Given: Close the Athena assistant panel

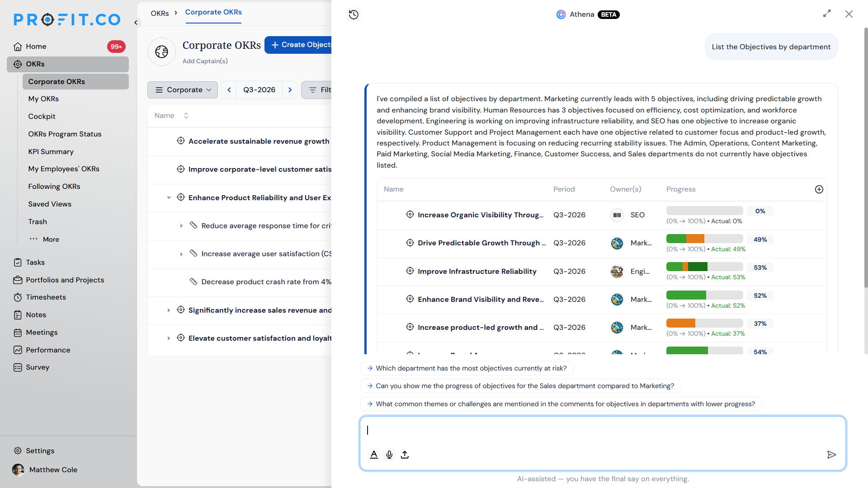Looking at the screenshot, I should click(x=849, y=14).
